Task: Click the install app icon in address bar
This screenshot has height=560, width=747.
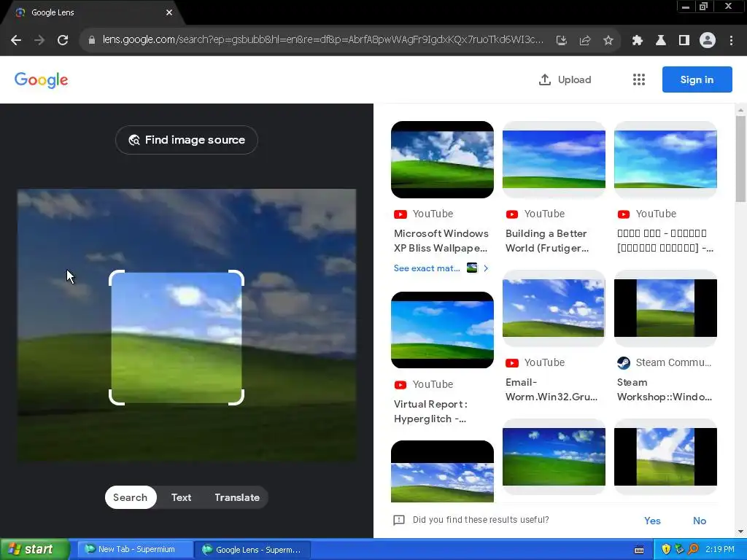Action: (562, 41)
